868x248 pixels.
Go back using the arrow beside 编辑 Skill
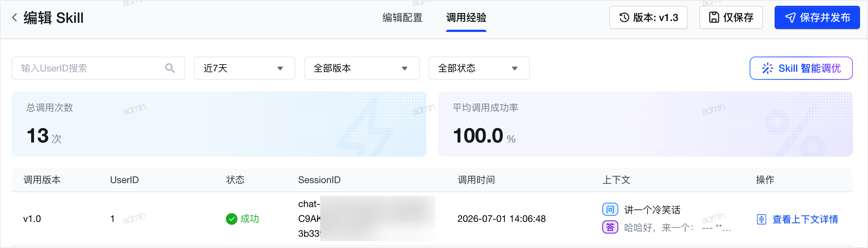coord(14,17)
